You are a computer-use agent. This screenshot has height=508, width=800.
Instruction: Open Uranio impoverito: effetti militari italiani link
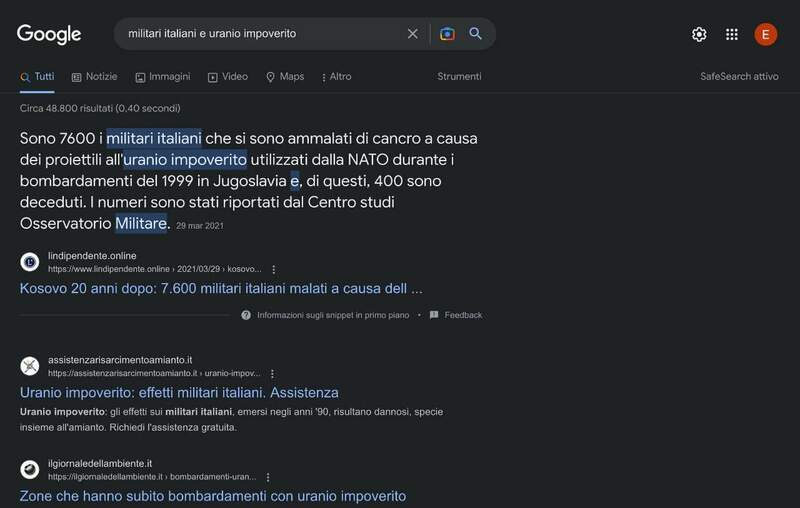pos(179,392)
